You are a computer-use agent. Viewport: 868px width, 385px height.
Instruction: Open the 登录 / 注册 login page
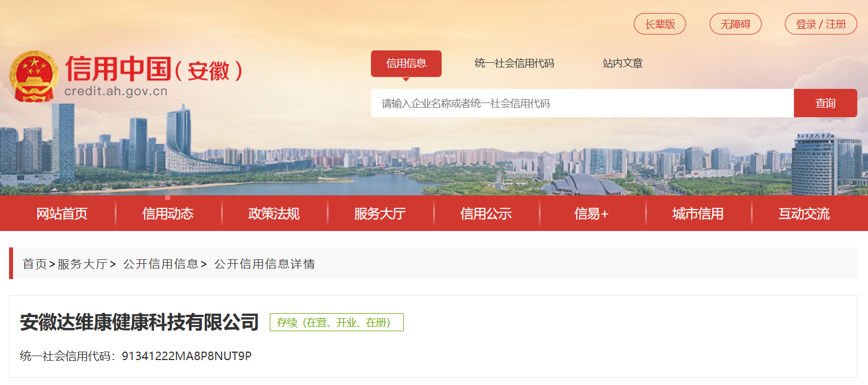(x=821, y=24)
